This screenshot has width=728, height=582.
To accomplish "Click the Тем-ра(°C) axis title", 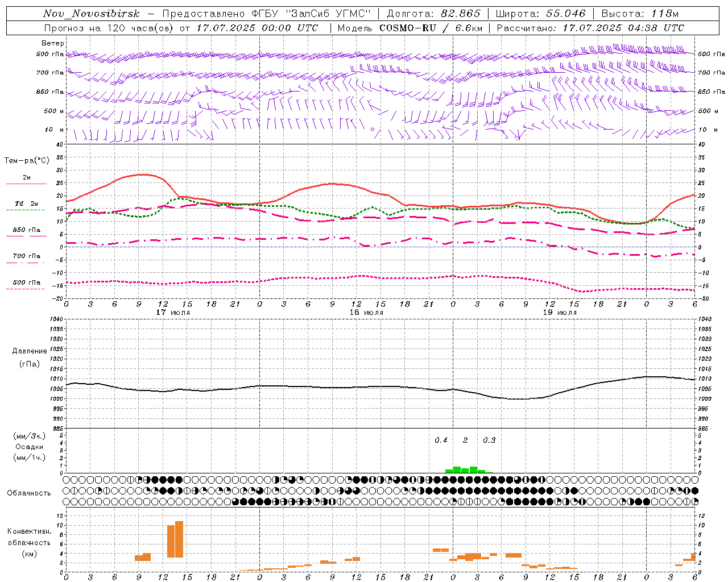I will pos(27,161).
